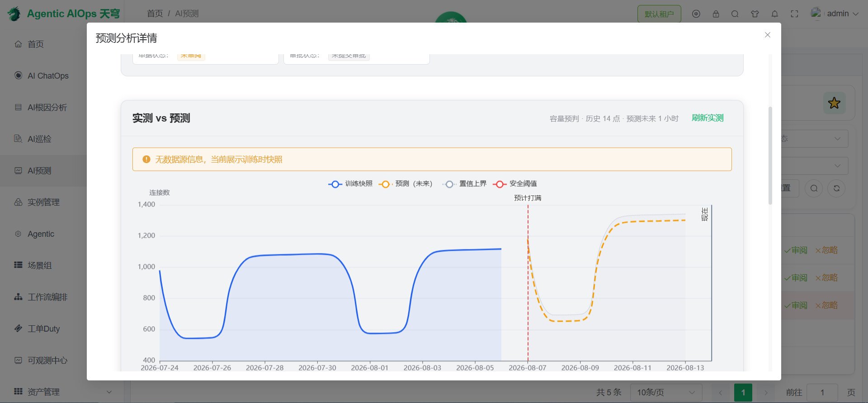This screenshot has width=868, height=403.
Task: Click the next page arrow
Action: 766,393
